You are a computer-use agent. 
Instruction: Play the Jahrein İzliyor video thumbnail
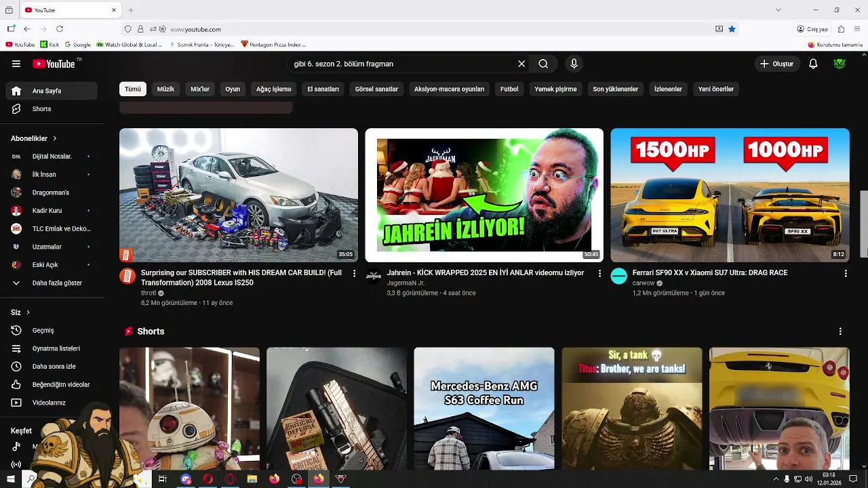484,195
